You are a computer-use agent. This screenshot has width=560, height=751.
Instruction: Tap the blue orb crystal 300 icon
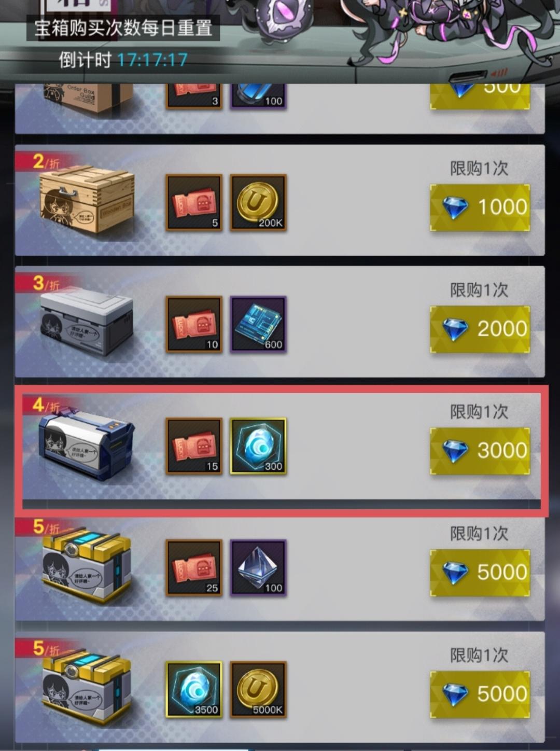click(258, 446)
